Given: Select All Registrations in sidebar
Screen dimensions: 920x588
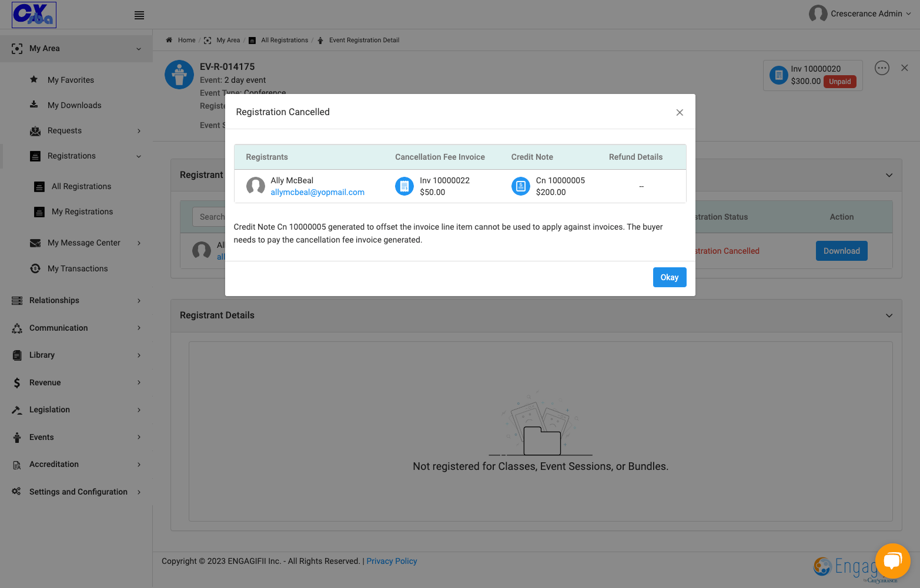Looking at the screenshot, I should (81, 186).
